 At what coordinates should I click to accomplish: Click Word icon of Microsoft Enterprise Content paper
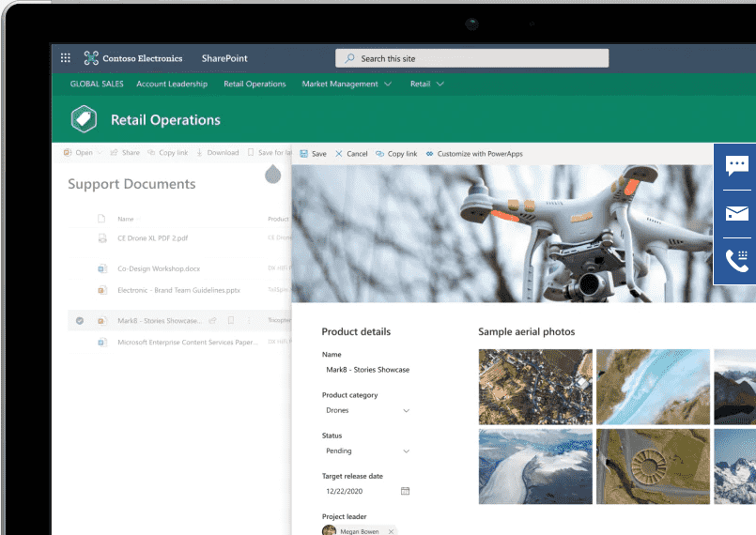(102, 343)
